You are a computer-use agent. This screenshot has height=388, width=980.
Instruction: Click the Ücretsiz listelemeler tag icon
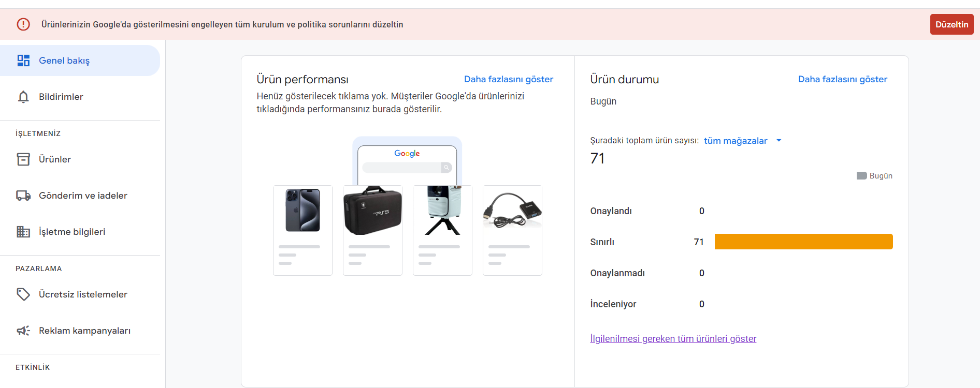click(23, 294)
